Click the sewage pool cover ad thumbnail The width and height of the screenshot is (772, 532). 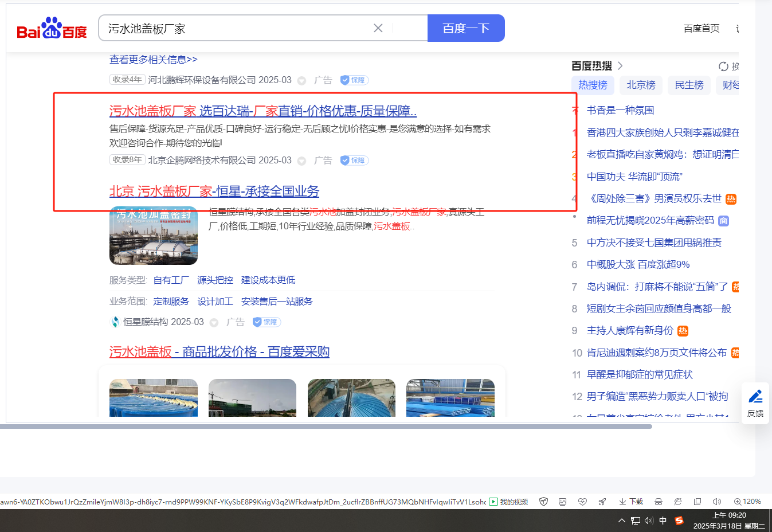pos(154,236)
